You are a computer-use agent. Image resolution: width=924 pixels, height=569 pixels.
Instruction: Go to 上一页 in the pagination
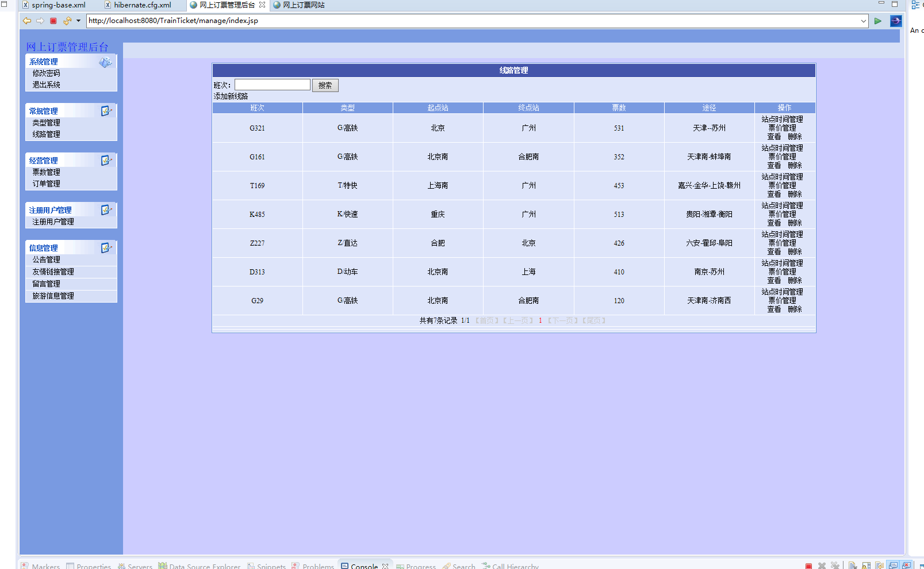pyautogui.click(x=517, y=320)
